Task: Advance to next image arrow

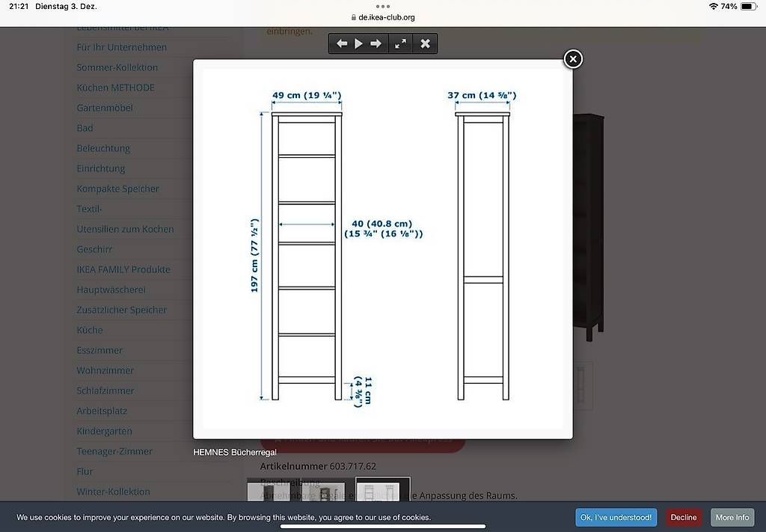Action: [376, 44]
